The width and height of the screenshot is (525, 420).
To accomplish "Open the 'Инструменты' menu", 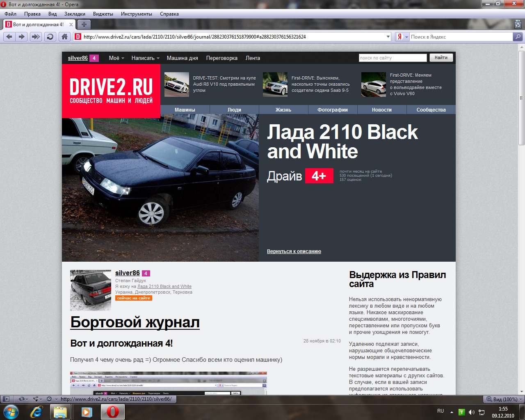I will (137, 14).
